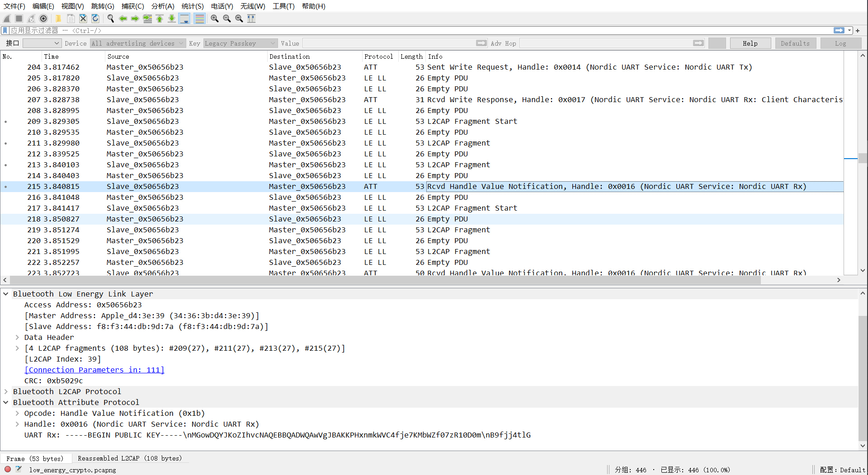Zoom in the packet text

click(x=215, y=19)
